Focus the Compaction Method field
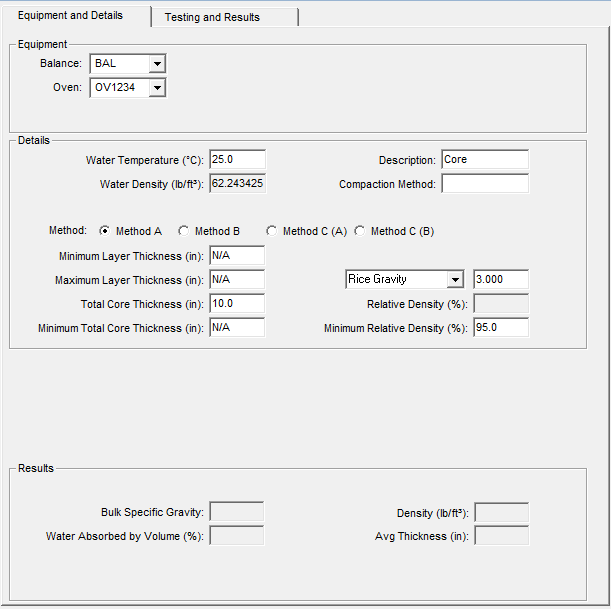611x609 pixels. (484, 184)
